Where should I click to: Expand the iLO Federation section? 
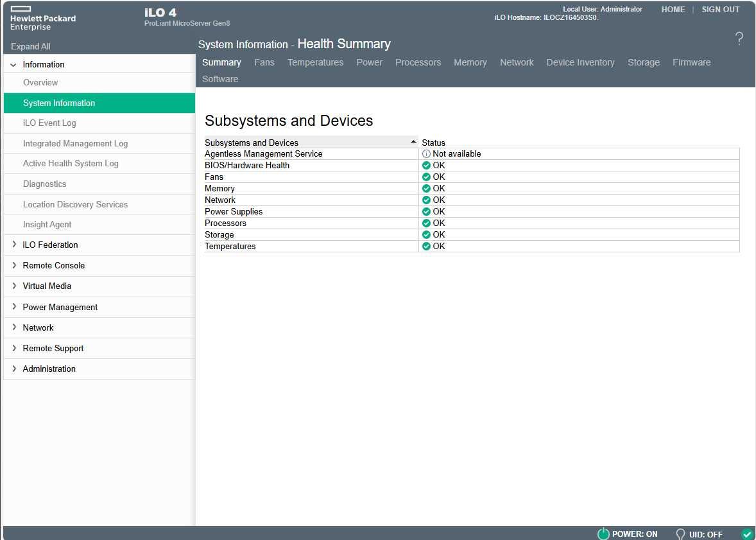click(x=14, y=245)
